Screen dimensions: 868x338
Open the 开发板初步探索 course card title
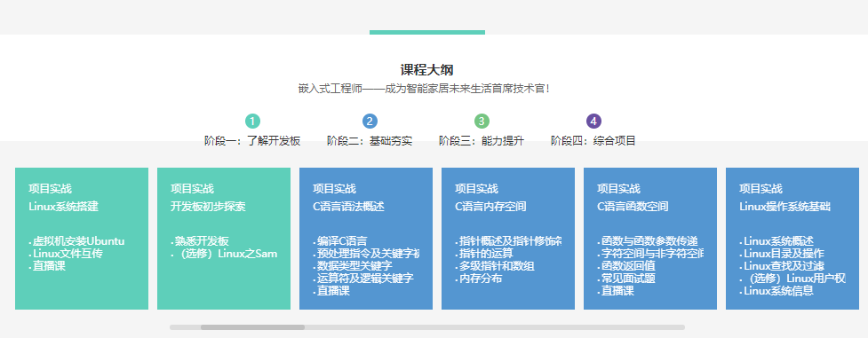pyautogui.click(x=208, y=207)
